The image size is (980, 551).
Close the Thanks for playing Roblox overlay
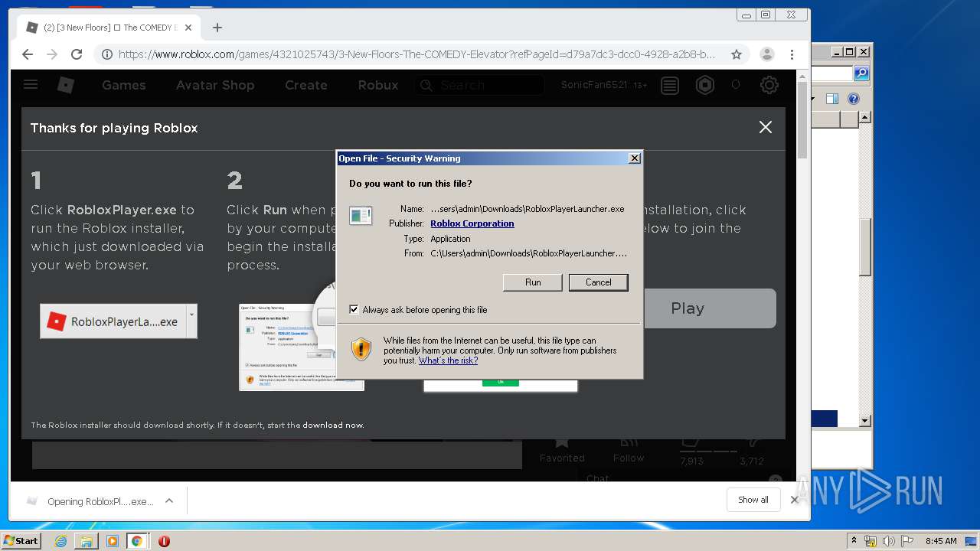click(765, 128)
